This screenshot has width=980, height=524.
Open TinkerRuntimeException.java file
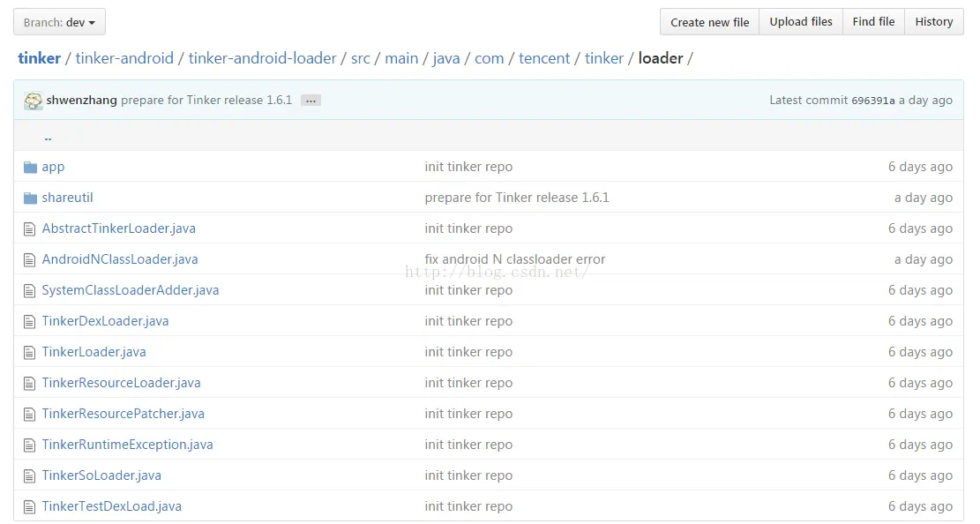(x=128, y=445)
